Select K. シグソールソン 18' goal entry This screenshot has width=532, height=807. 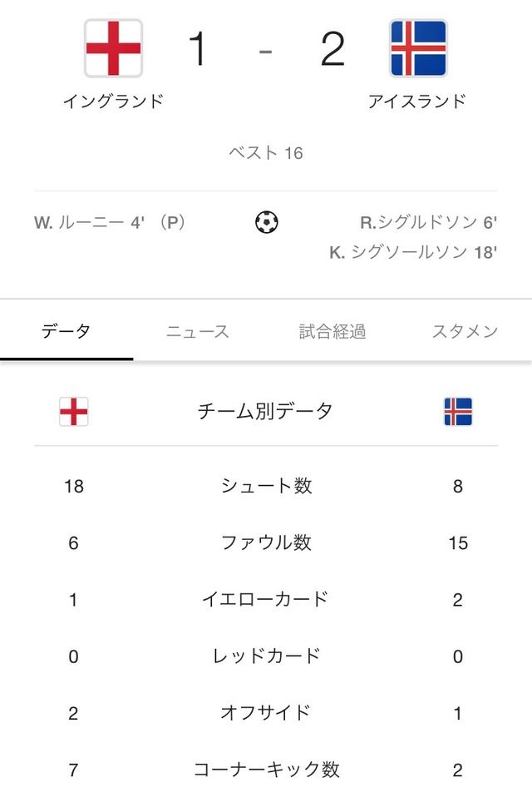coord(413,252)
